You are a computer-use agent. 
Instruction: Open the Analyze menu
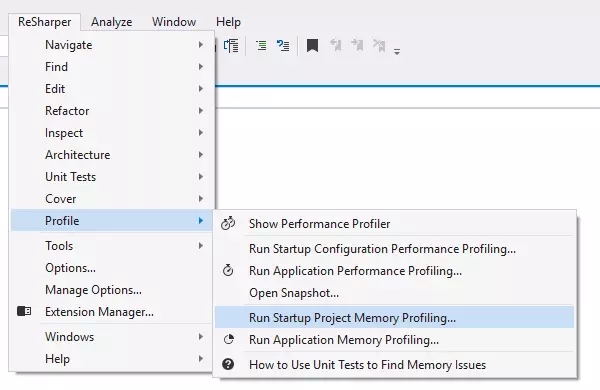(x=112, y=22)
